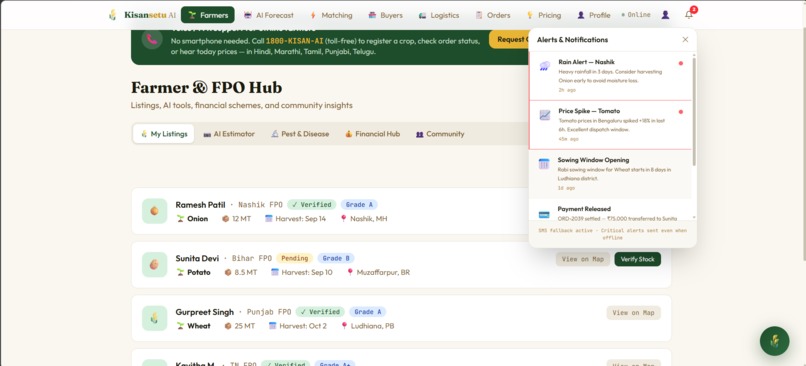The image size is (806, 366).
Task: Click the Grade A badge for Ramesh Patil
Action: click(359, 205)
